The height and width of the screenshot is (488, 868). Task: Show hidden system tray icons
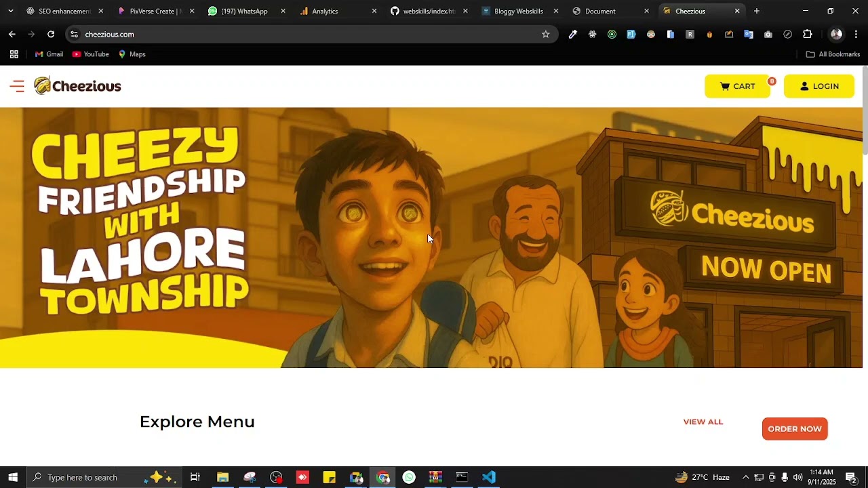click(746, 477)
